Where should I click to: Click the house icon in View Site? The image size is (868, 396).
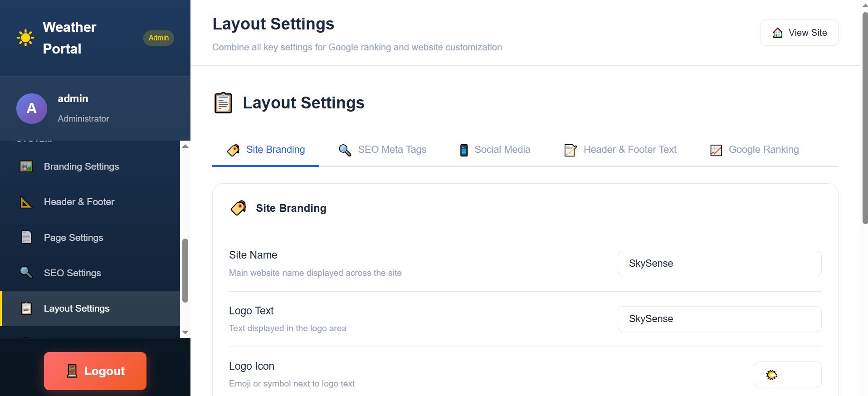tap(777, 33)
